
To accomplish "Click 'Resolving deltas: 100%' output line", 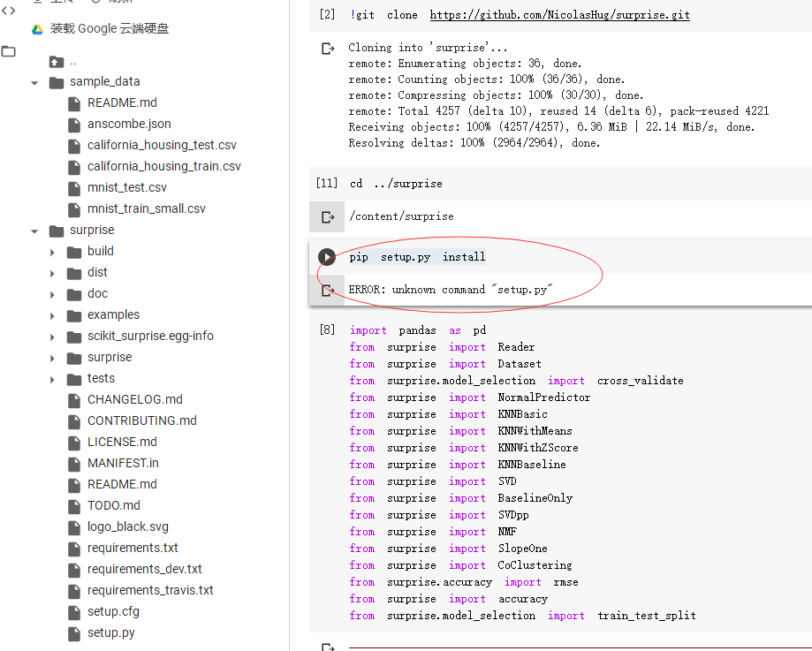I will coord(474,143).
